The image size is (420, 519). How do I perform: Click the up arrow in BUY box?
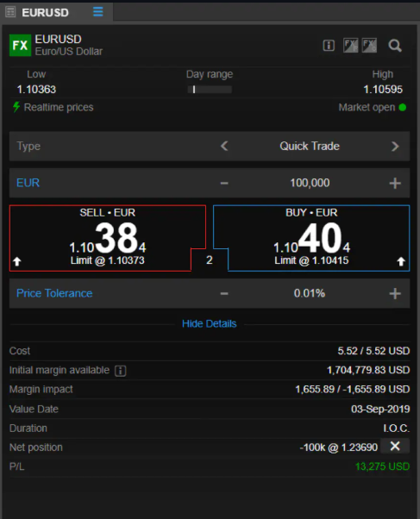coord(401,261)
